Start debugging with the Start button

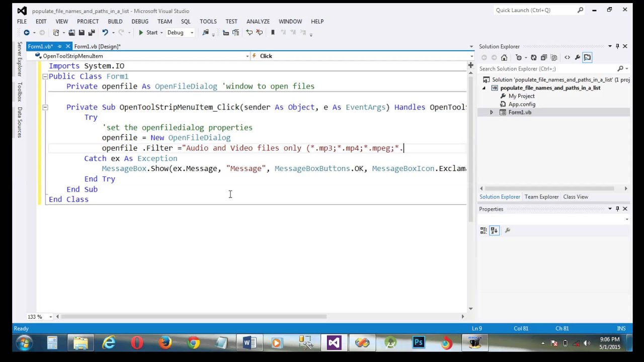(x=148, y=33)
